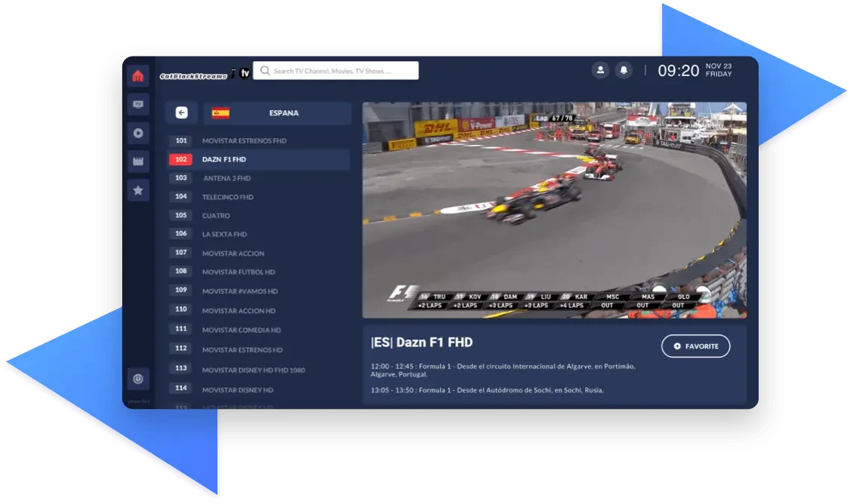Screen dimensions: 853x504
Task: Open the Home icon in sidebar
Action: [137, 76]
